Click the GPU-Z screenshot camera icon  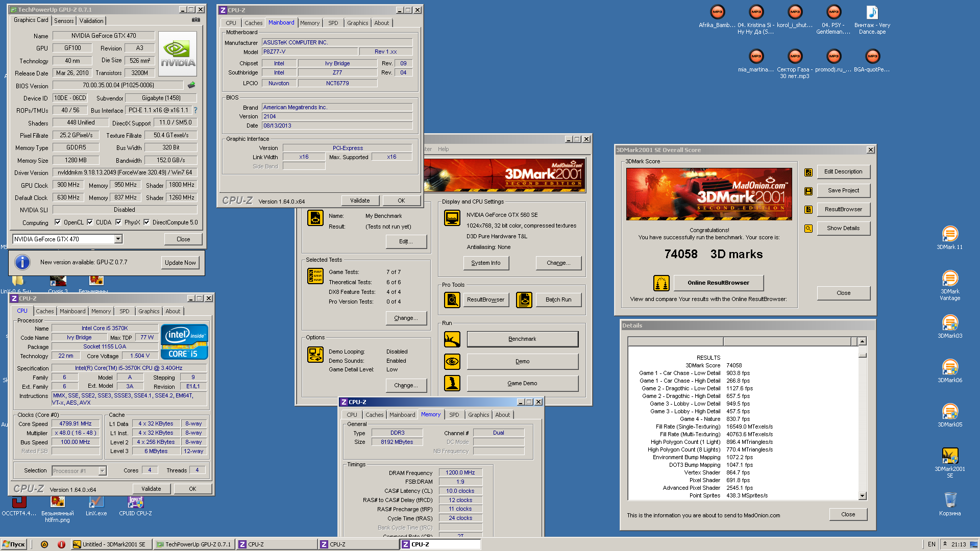click(x=195, y=20)
